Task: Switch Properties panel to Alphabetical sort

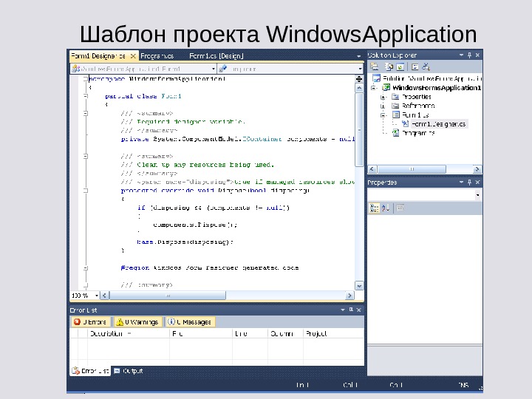Action: click(386, 208)
